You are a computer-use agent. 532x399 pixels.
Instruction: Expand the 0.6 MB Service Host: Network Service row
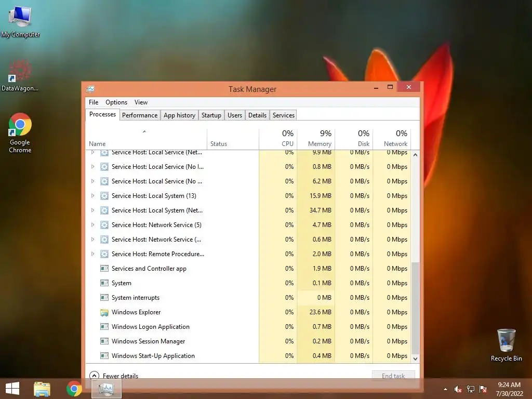92,240
